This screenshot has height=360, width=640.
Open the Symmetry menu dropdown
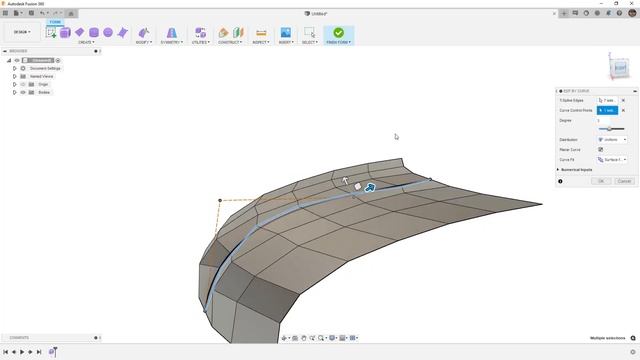coord(171,42)
